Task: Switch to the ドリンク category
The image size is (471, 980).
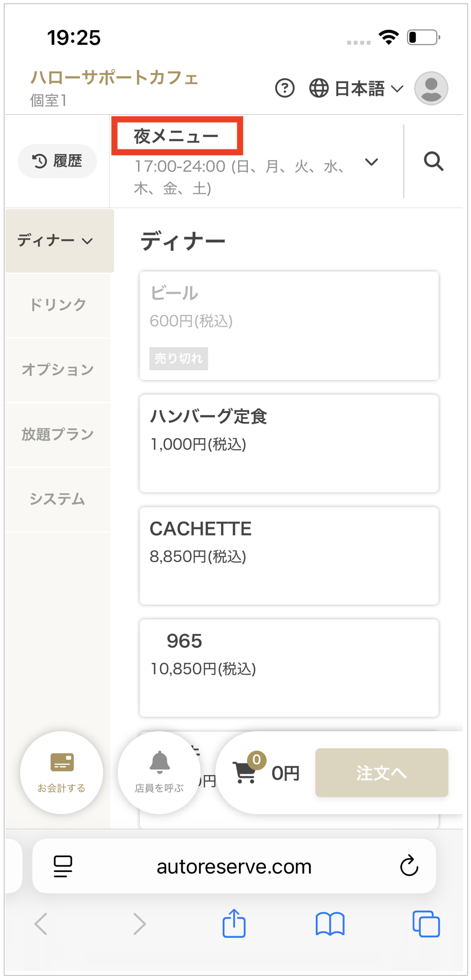Action: point(58,305)
